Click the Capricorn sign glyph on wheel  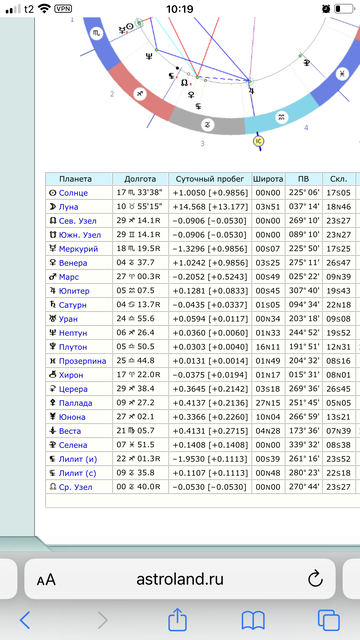[x=207, y=125]
